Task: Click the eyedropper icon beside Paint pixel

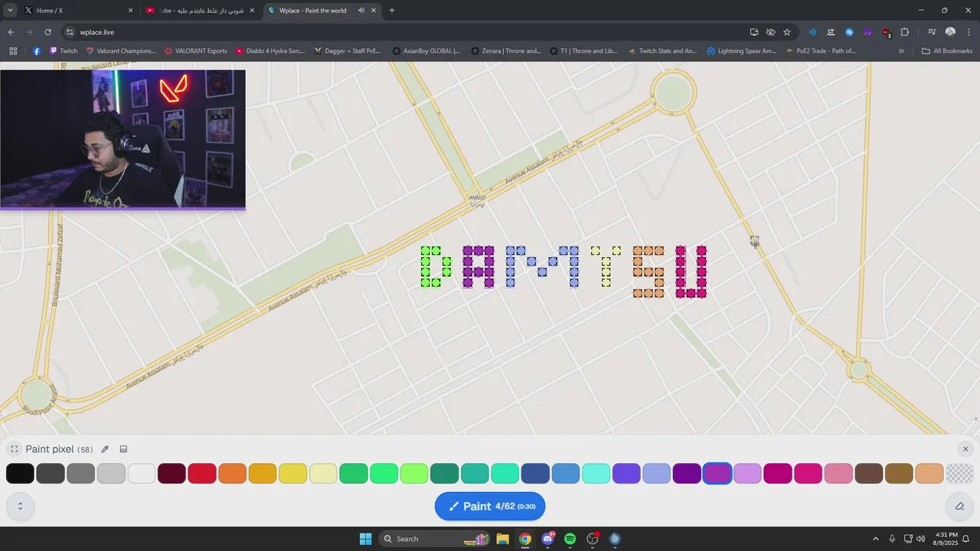Action: [105, 449]
